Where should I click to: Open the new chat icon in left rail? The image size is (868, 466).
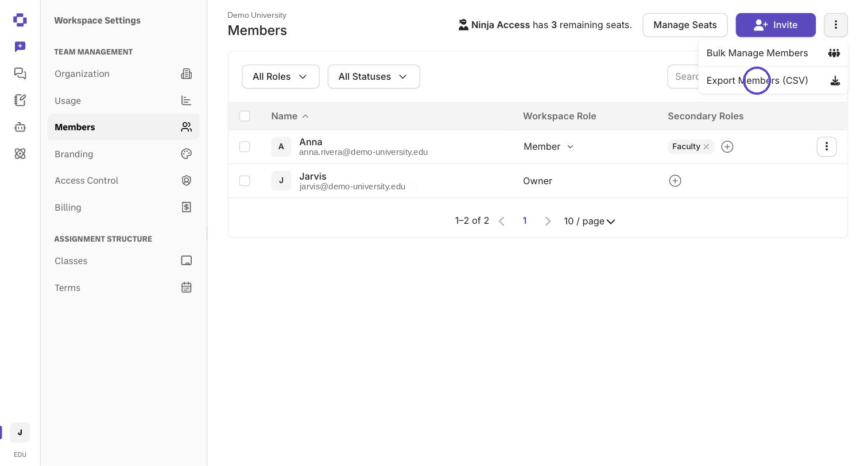(20, 46)
